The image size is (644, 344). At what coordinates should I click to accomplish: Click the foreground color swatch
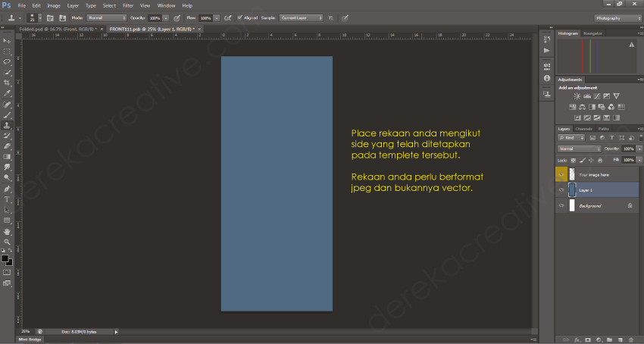pyautogui.click(x=5, y=258)
